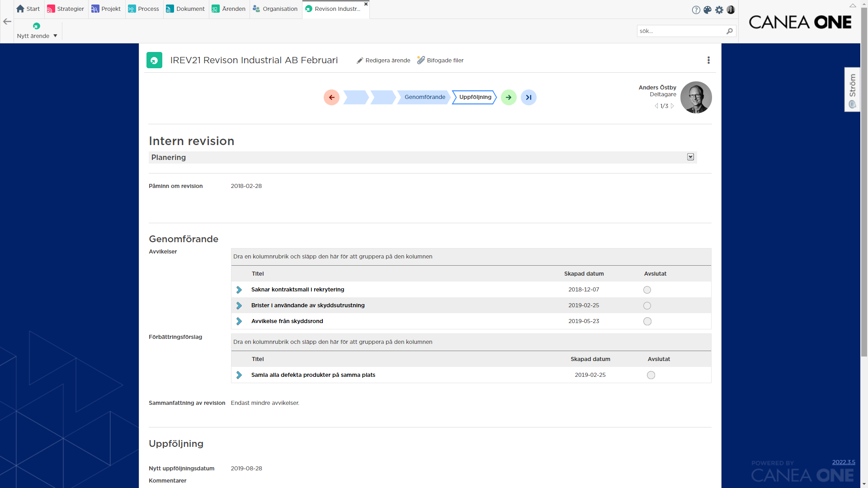Switch to the Organisation tab

275,9
